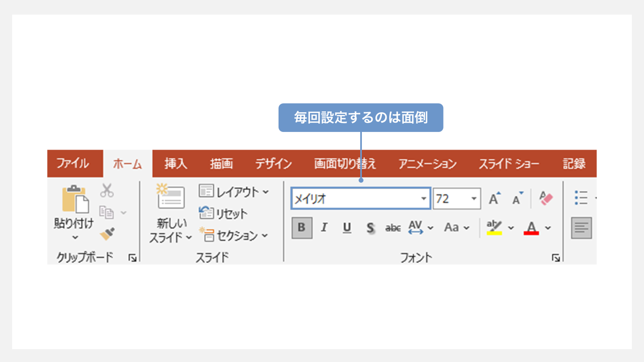Switch to the アニメーション tab

pos(427,164)
